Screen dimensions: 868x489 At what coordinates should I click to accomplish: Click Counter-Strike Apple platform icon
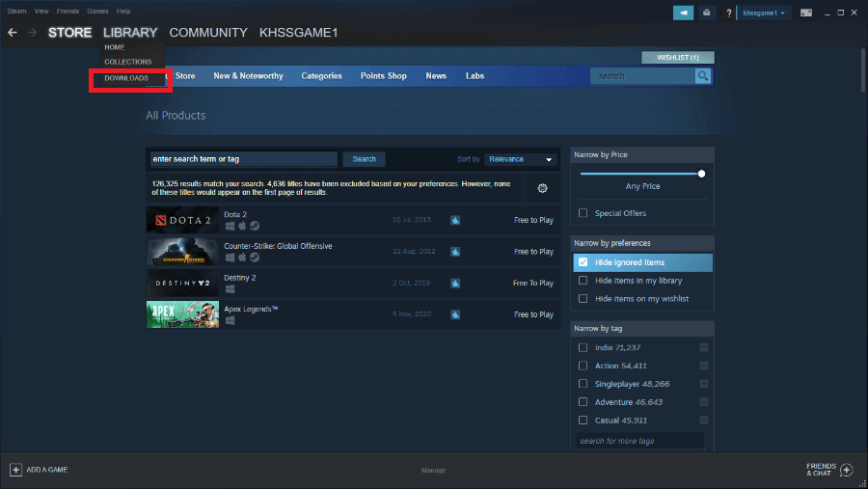pyautogui.click(x=242, y=258)
